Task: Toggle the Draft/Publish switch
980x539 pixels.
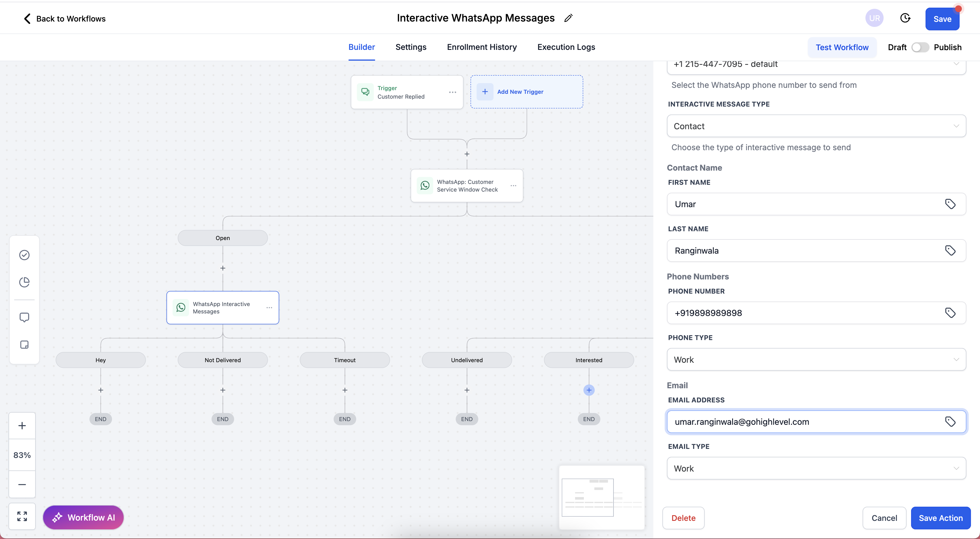Action: click(920, 47)
